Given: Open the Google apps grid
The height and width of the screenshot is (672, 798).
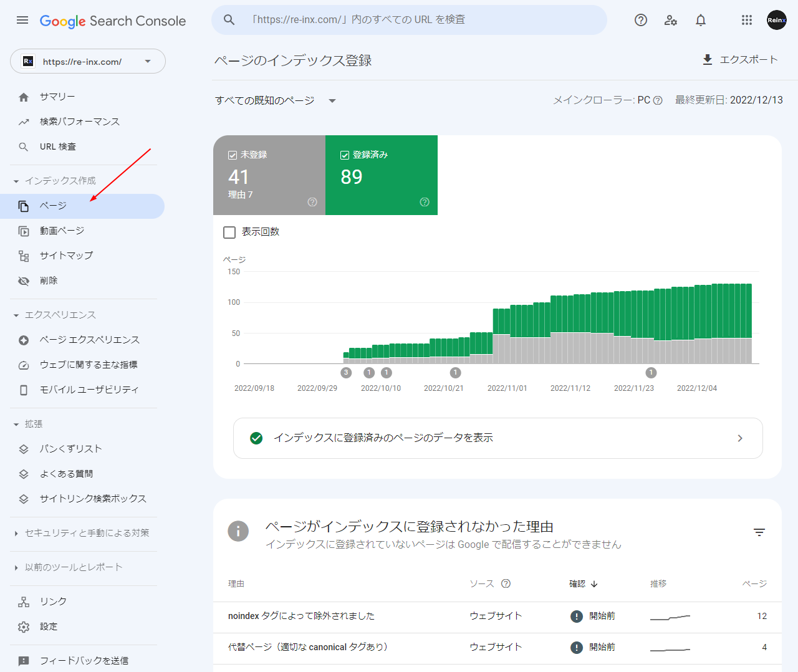Looking at the screenshot, I should point(747,20).
